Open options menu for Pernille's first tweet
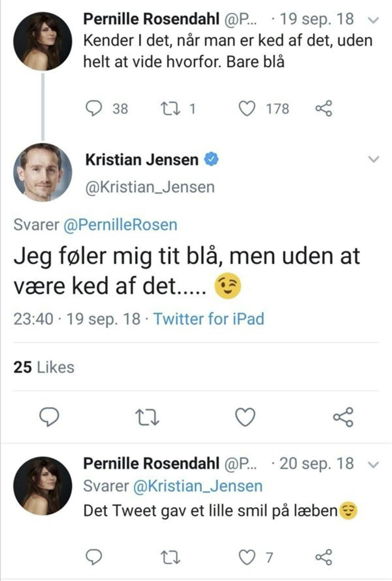Viewport: 392px width, 581px height. click(372, 20)
